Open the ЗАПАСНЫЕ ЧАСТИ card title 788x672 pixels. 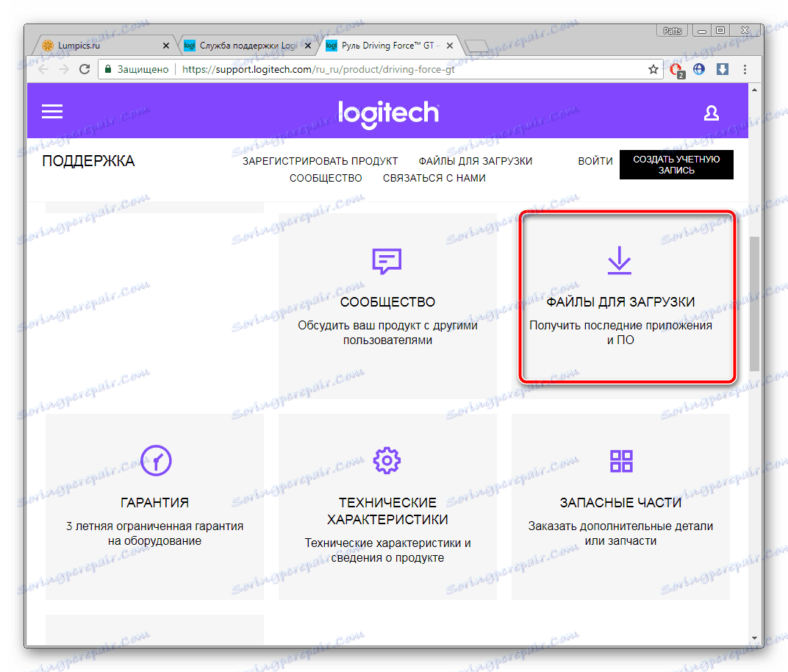tap(620, 503)
